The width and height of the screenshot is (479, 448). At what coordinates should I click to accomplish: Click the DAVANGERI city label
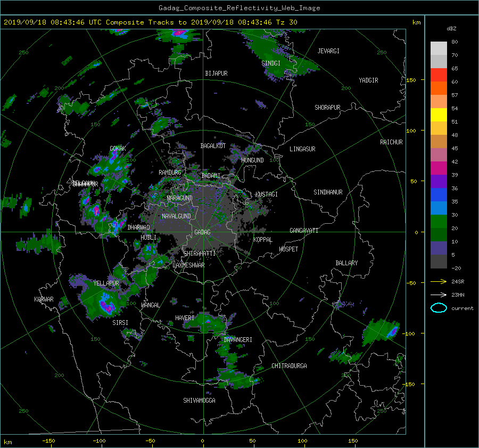point(238,340)
